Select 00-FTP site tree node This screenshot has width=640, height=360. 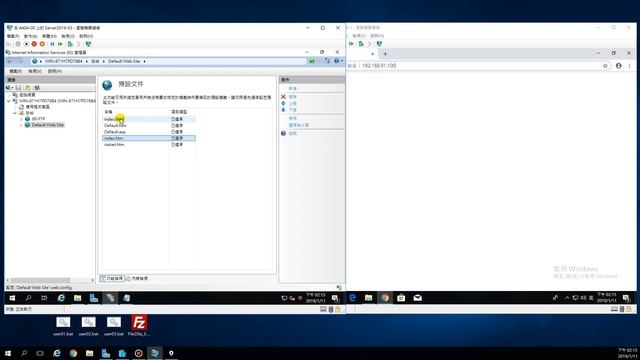38,119
